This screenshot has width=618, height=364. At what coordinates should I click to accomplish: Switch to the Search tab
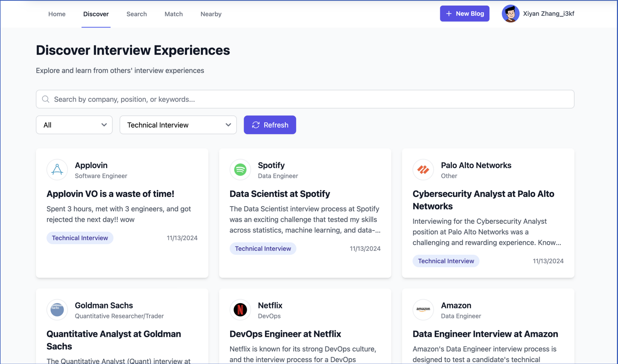pos(136,14)
